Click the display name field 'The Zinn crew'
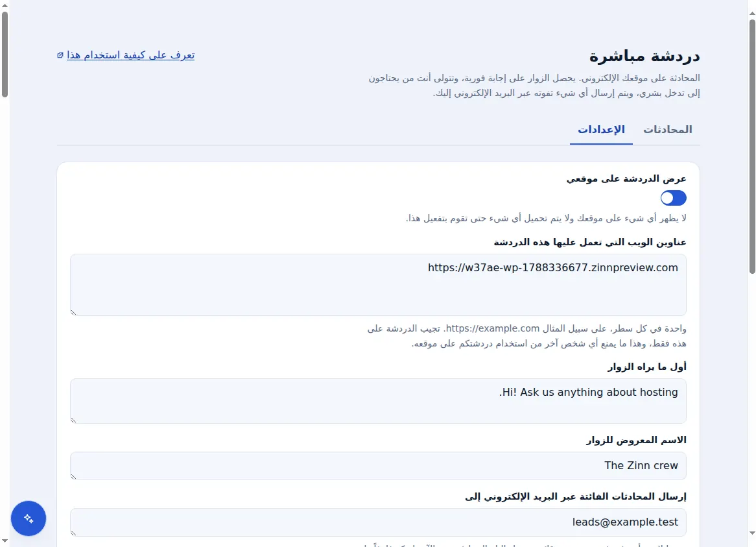 click(378, 466)
